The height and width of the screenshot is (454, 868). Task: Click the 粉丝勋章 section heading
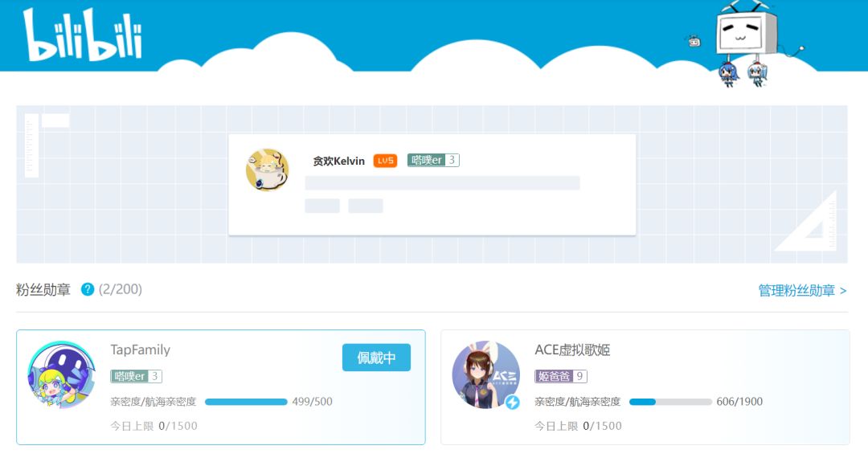point(43,289)
